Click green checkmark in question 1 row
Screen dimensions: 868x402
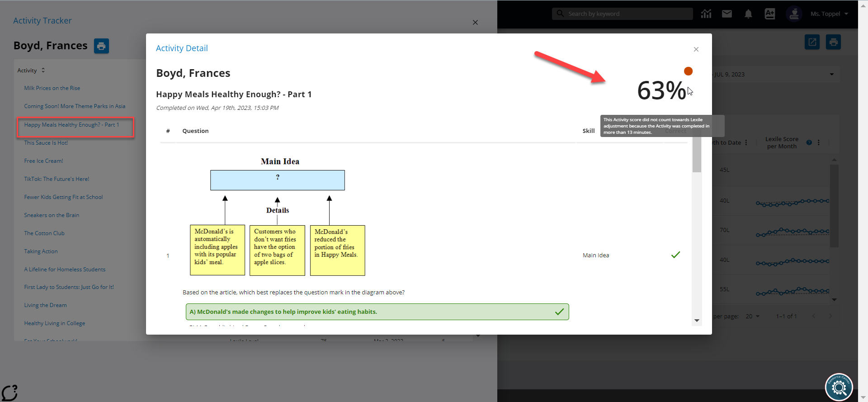[x=675, y=255]
